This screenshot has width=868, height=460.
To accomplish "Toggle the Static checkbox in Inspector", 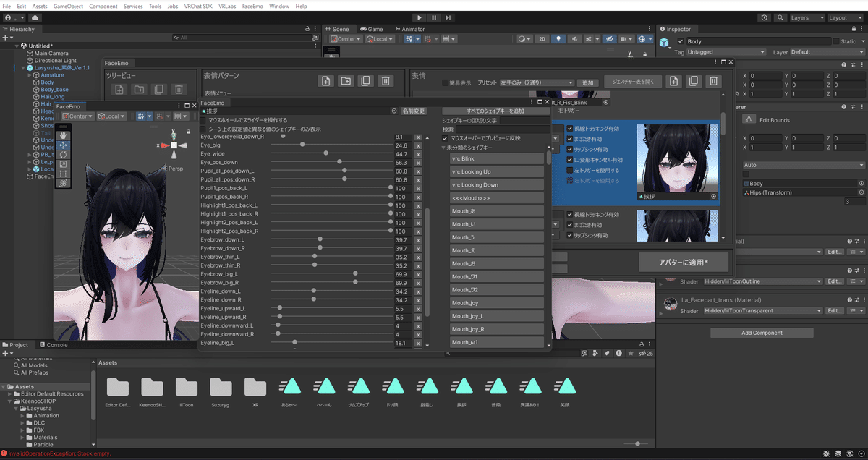I will [836, 41].
